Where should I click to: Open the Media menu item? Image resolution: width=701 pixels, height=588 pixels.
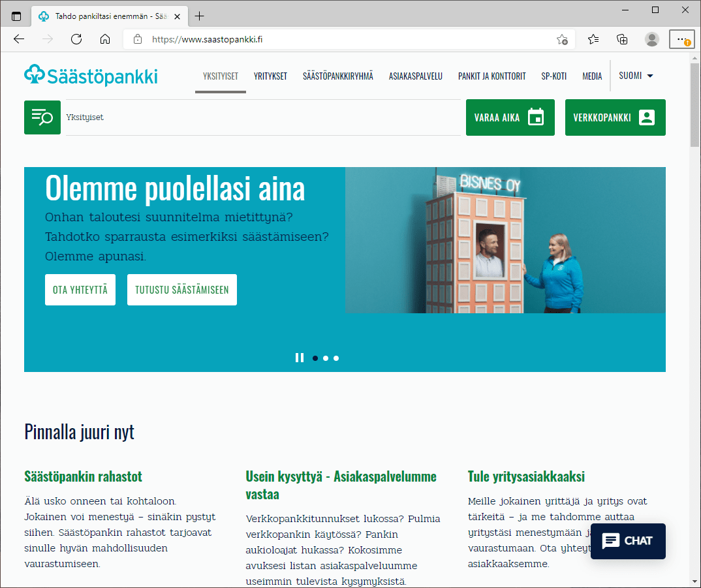pyautogui.click(x=592, y=76)
